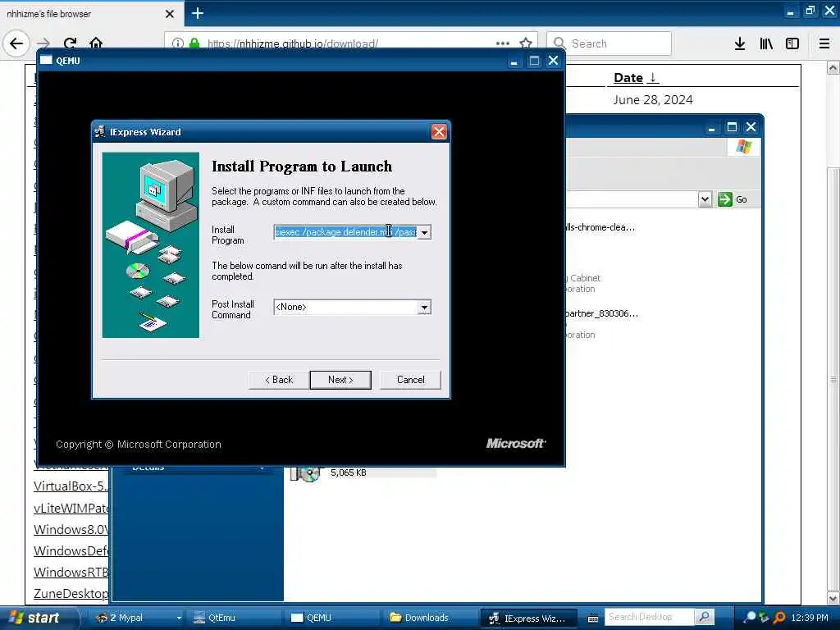Click the browser page scrollbar up arrow
The width and height of the screenshot is (840, 630).
[x=833, y=68]
